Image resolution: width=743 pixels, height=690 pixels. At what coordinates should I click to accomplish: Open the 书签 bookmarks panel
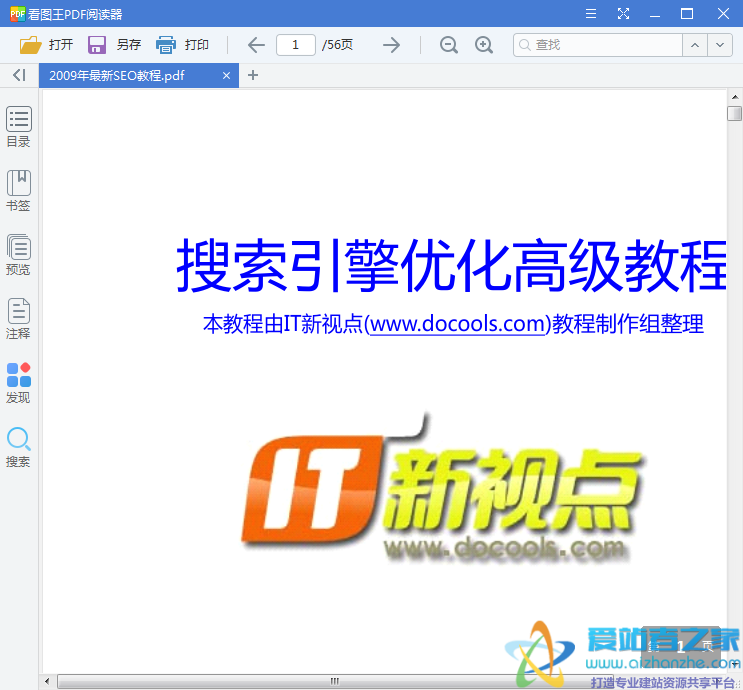(18, 191)
